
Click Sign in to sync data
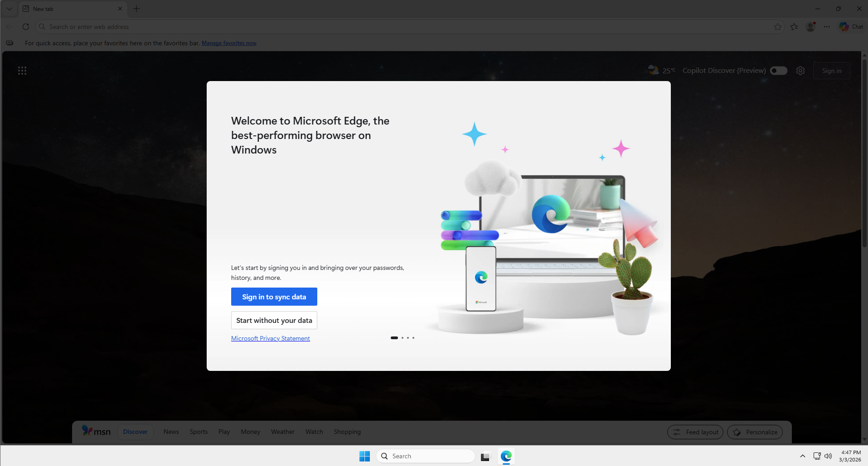(x=274, y=297)
